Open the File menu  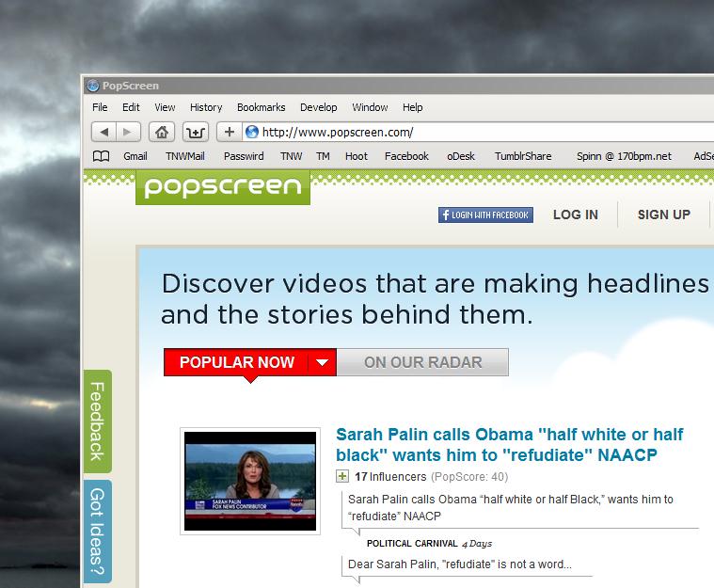(100, 107)
